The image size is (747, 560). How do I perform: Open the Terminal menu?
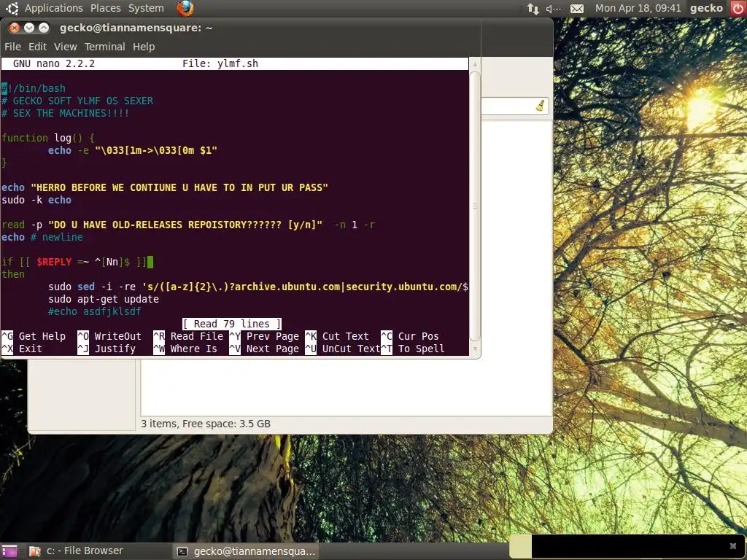click(x=105, y=47)
